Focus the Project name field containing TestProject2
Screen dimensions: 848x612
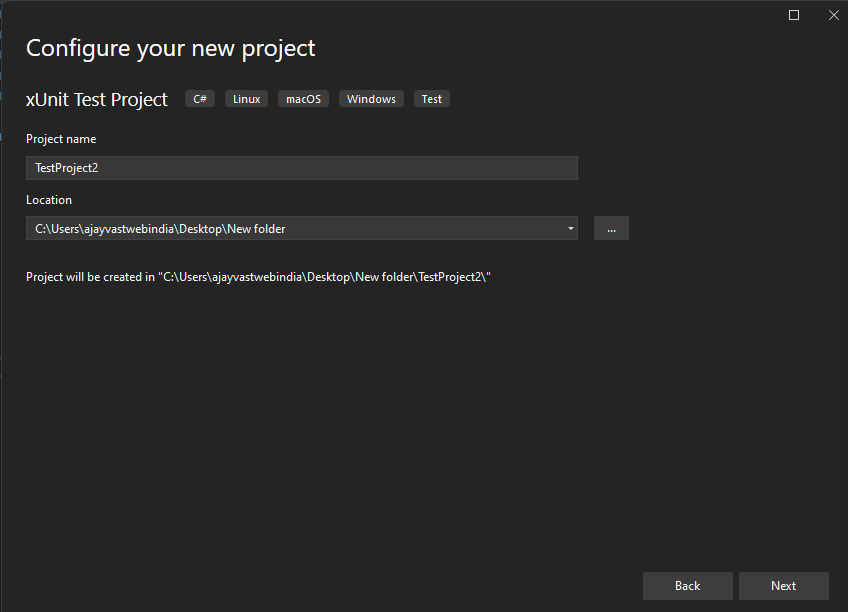[x=302, y=168]
